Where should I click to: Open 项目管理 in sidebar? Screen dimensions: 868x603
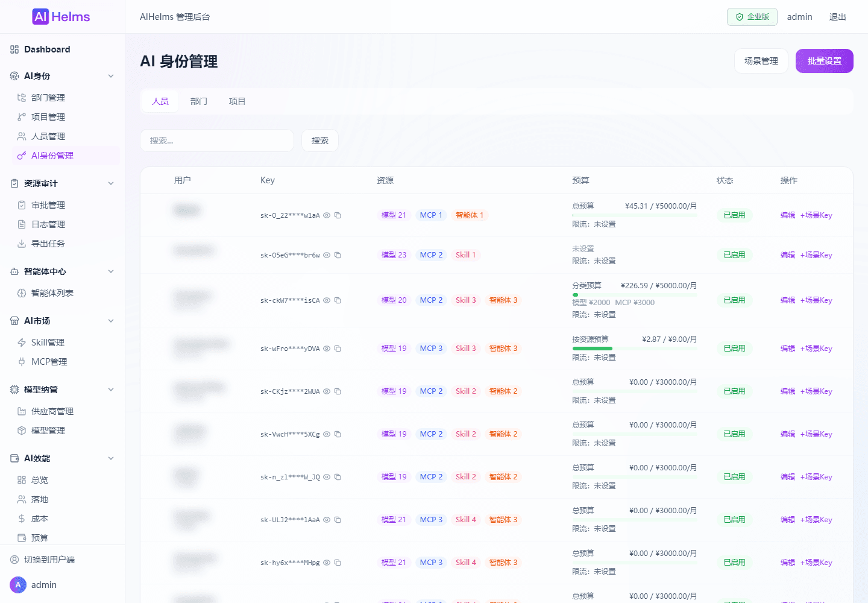(66, 117)
